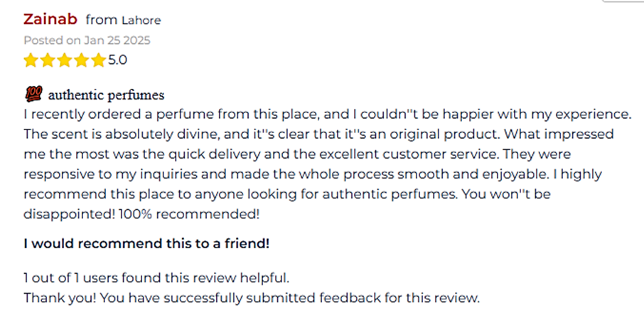Image resolution: width=644 pixels, height=320 pixels.
Task: Click the fifth gold star in rating
Action: 98,60
